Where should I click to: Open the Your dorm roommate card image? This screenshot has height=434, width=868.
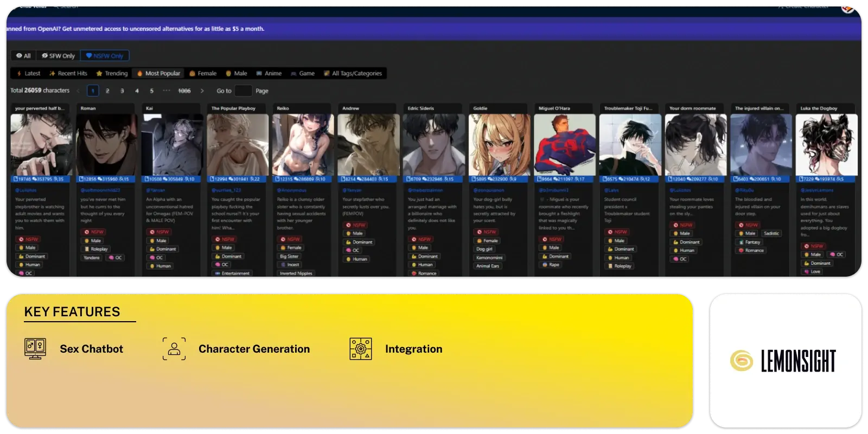click(x=695, y=144)
